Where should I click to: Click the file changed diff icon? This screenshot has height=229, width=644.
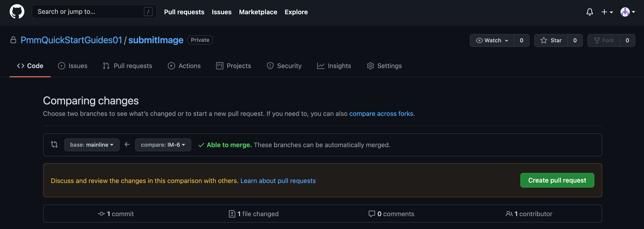pos(232,214)
